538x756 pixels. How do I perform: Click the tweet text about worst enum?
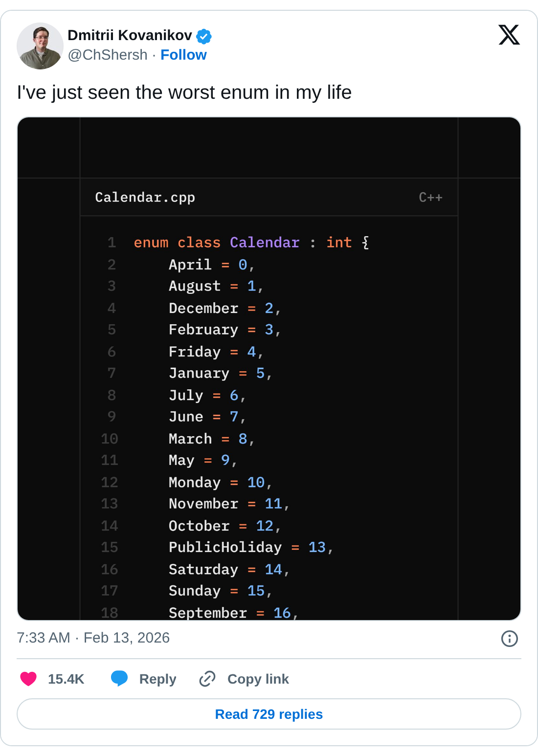point(184,92)
